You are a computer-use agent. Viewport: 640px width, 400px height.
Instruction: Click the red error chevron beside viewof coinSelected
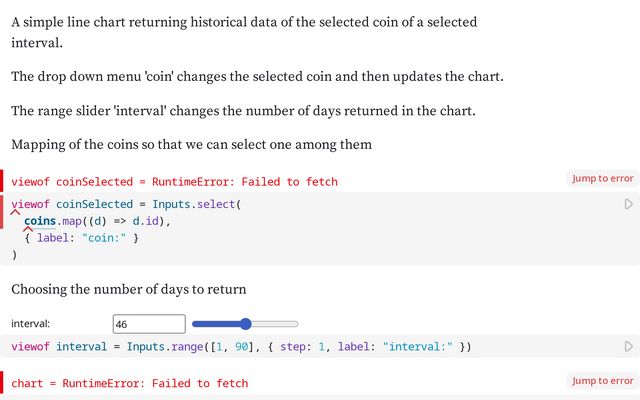(x=16, y=210)
